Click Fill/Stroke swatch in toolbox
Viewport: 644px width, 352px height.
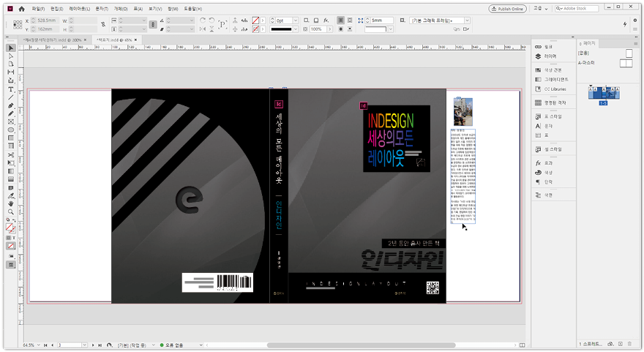[10, 228]
